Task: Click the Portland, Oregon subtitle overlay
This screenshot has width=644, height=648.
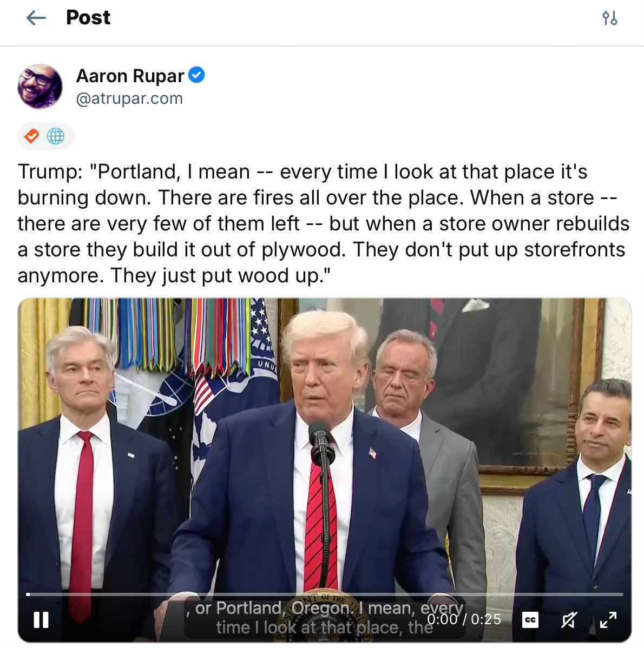Action: tap(325, 618)
